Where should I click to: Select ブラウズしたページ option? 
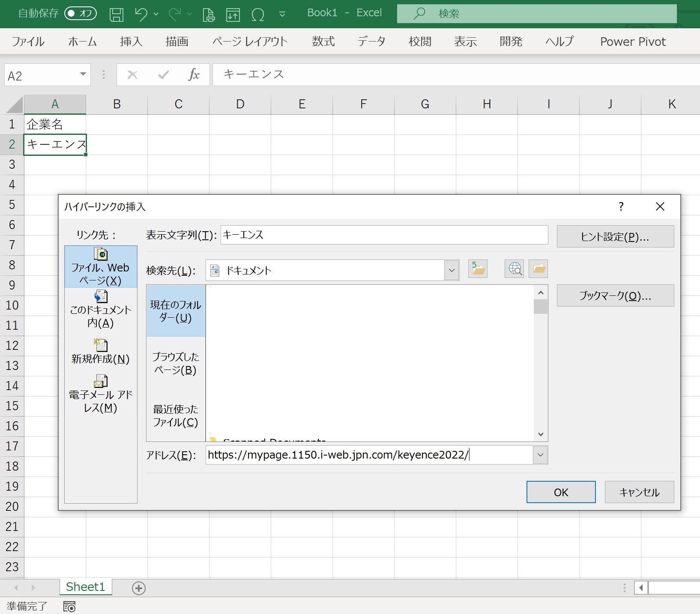(x=176, y=363)
